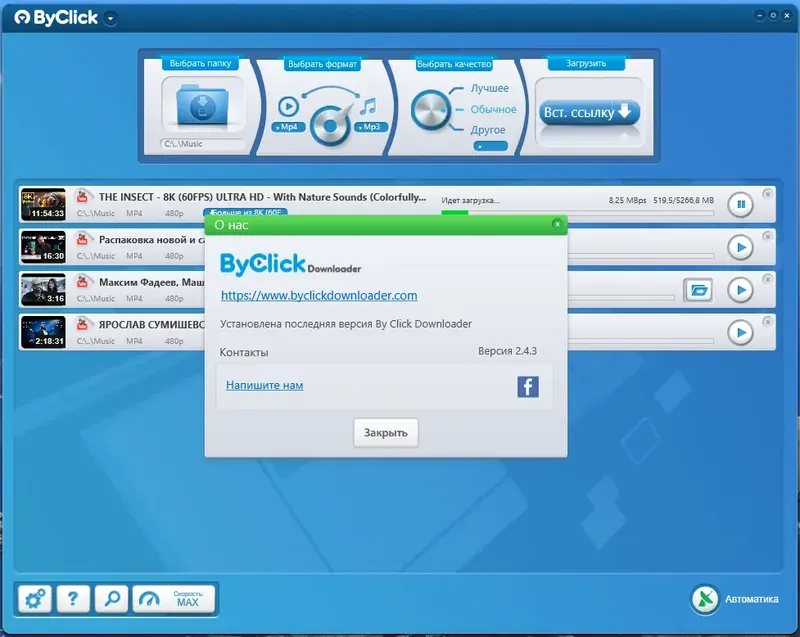Open the Facebook page icon
The height and width of the screenshot is (637, 800).
[528, 387]
